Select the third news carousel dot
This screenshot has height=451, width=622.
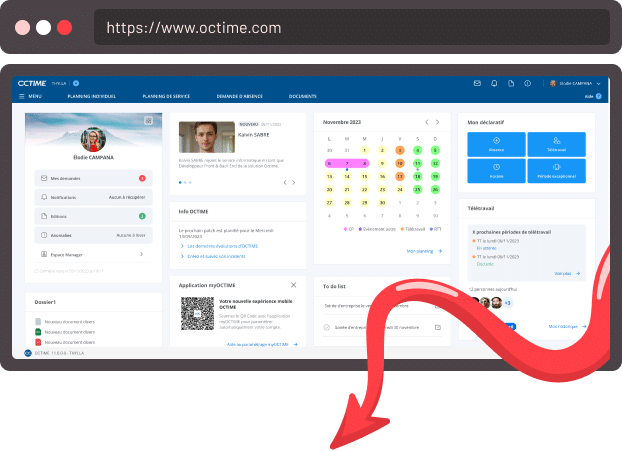(190, 182)
